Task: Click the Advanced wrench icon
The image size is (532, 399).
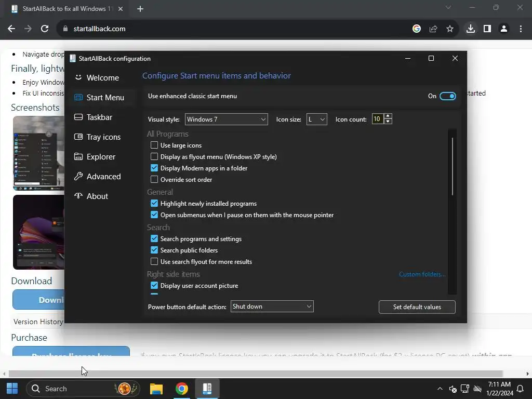Action: click(78, 176)
